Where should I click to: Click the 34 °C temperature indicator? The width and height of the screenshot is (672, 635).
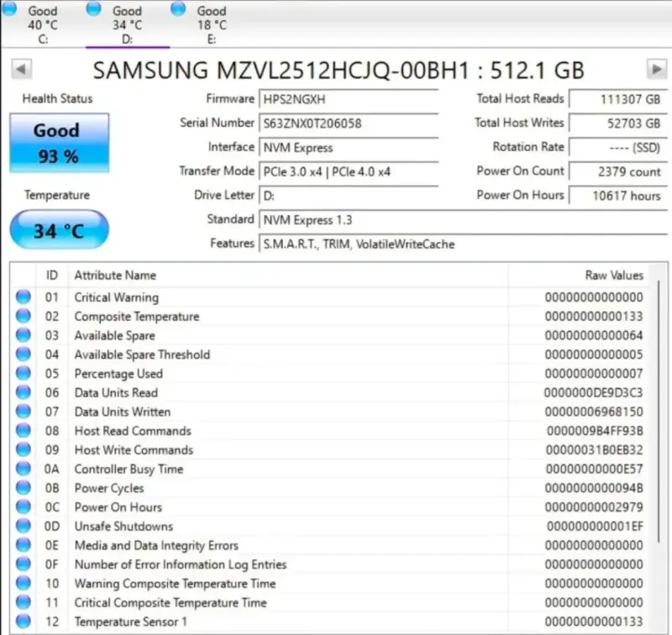tap(59, 229)
